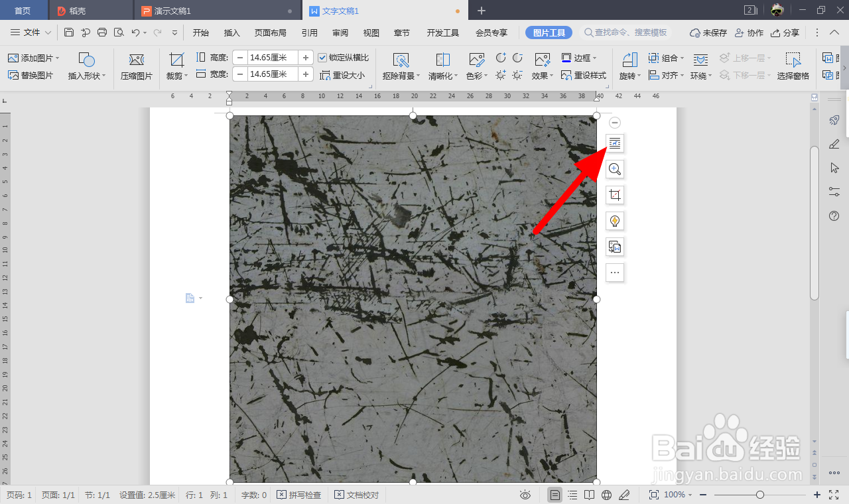The image size is (849, 504).
Task: Open the help question icon in right sidebar
Action: [834, 216]
